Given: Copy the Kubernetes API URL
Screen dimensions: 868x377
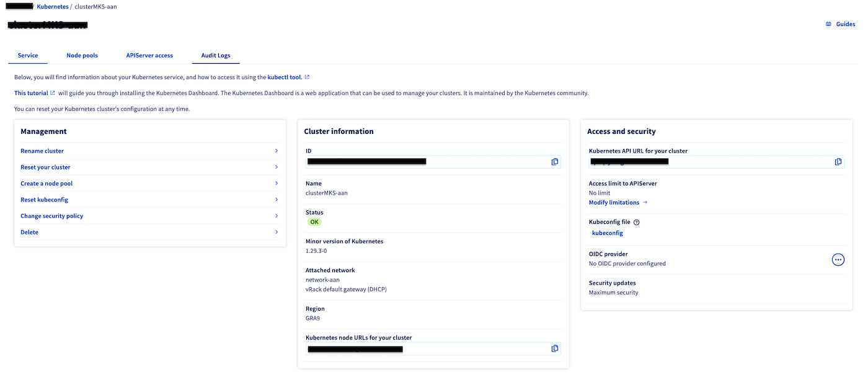Looking at the screenshot, I should 838,161.
